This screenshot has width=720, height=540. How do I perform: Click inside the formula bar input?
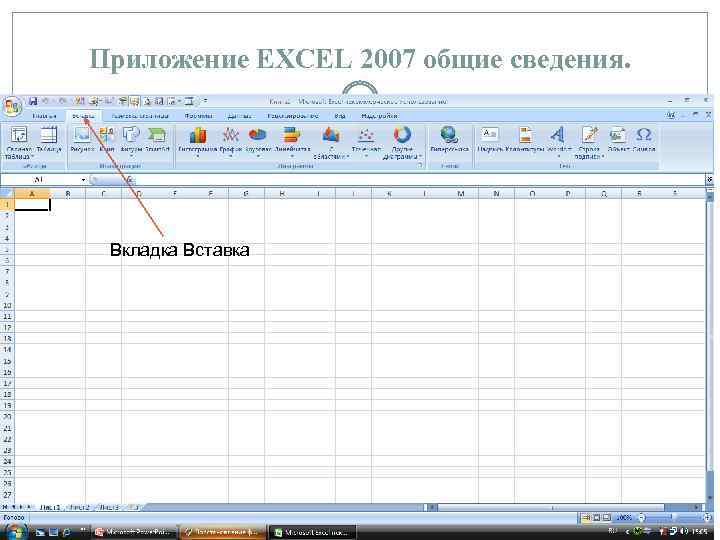[420, 180]
